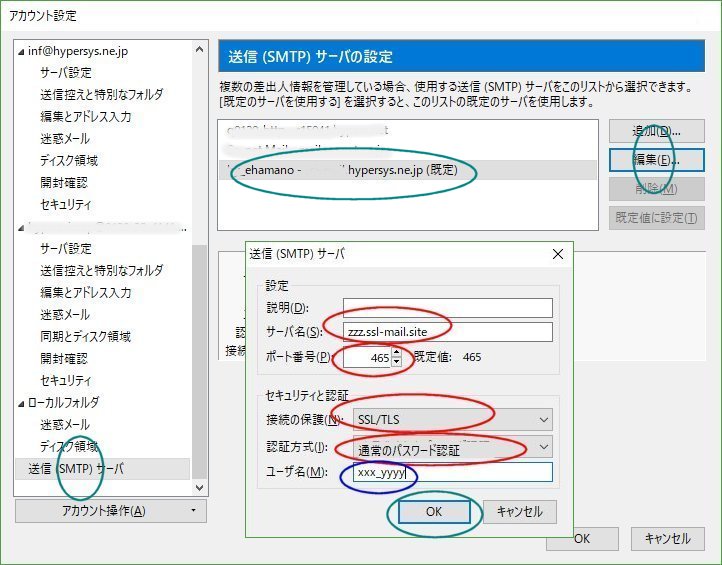Decrease the port number with down arrow
Screen dimensions: 722x565
point(396,362)
